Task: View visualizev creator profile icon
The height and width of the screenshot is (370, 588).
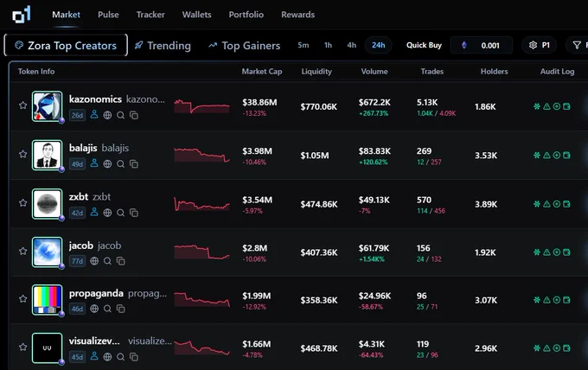Action: (94, 356)
